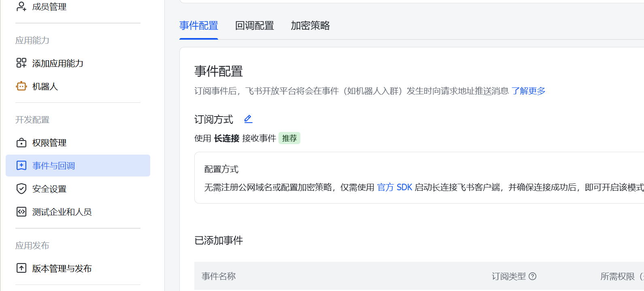Click the 测试企业和人员 code icon

pos(21,212)
